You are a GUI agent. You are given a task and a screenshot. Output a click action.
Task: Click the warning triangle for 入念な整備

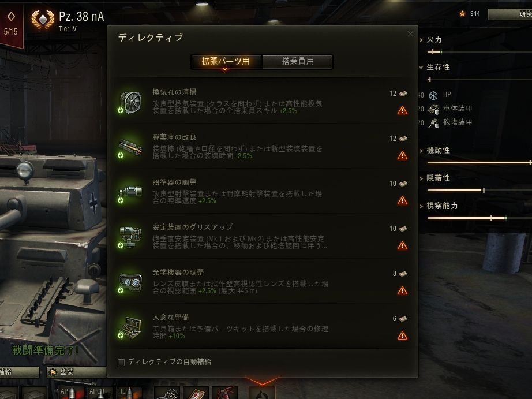pos(402,336)
